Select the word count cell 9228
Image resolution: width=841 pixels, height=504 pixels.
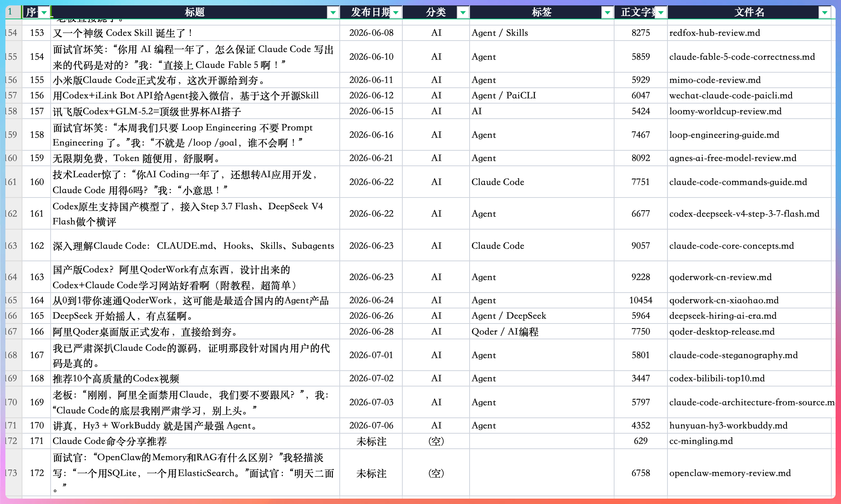point(641,277)
